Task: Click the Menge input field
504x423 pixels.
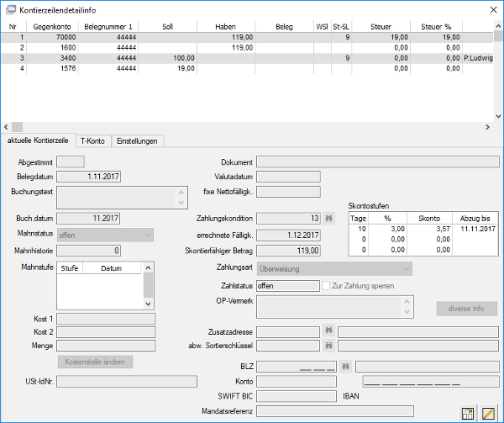Action: coord(106,346)
